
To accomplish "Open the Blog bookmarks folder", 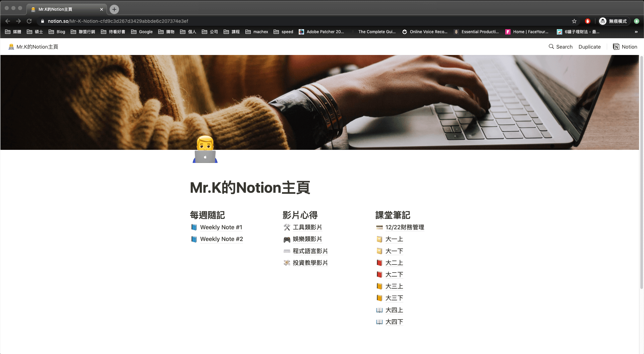I will point(57,32).
